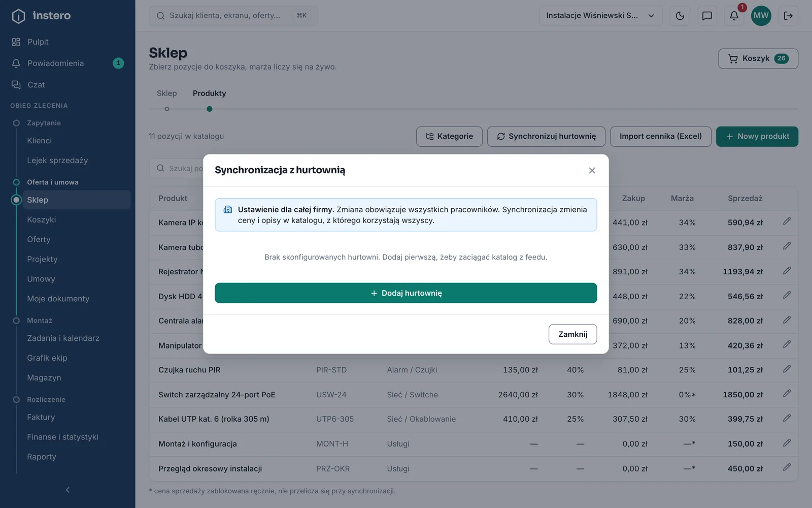Edit the Centrala alarmowa row pencil

[787, 320]
